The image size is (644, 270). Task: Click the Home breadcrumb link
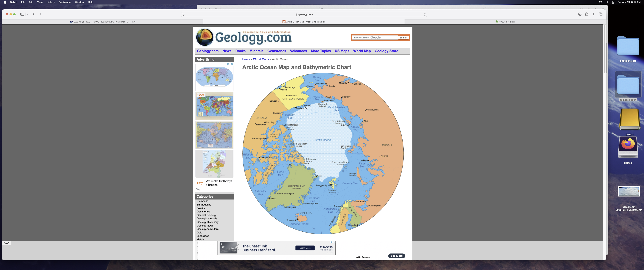[246, 59]
